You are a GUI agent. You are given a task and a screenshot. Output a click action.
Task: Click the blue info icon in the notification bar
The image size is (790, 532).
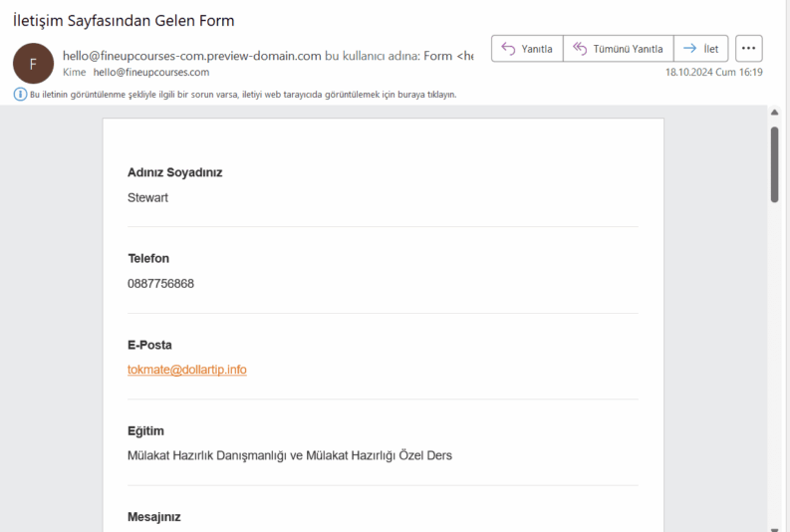point(20,95)
